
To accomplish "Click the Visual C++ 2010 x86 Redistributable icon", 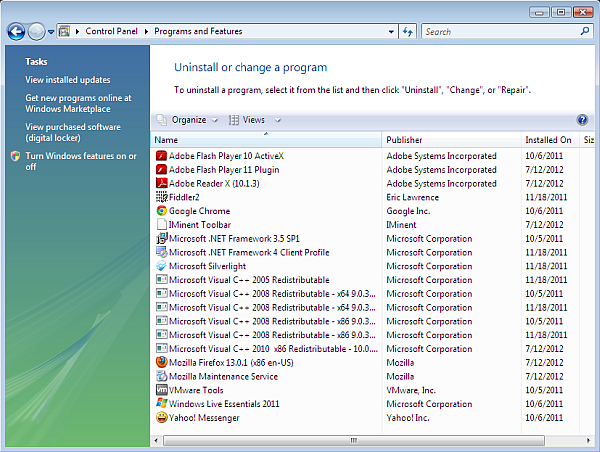I will (x=161, y=349).
